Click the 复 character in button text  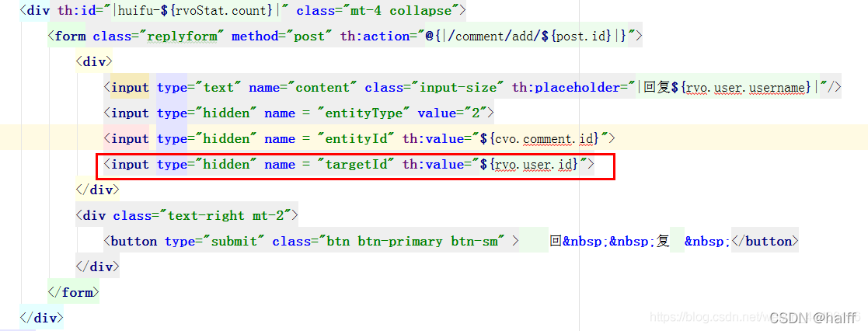pyautogui.click(x=663, y=242)
